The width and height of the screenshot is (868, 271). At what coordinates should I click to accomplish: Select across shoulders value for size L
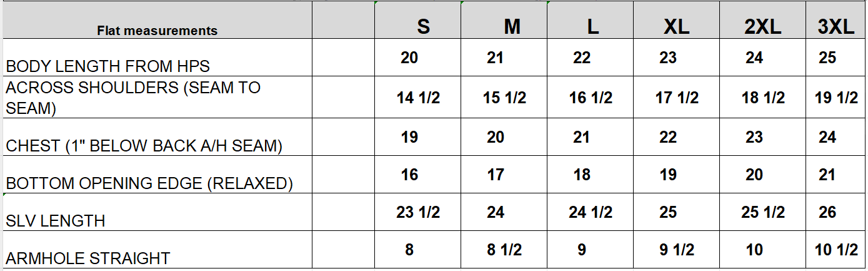tap(591, 98)
